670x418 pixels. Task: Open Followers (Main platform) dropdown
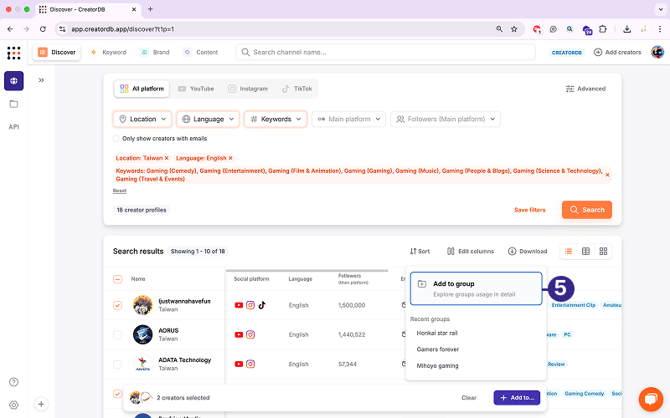pos(445,119)
